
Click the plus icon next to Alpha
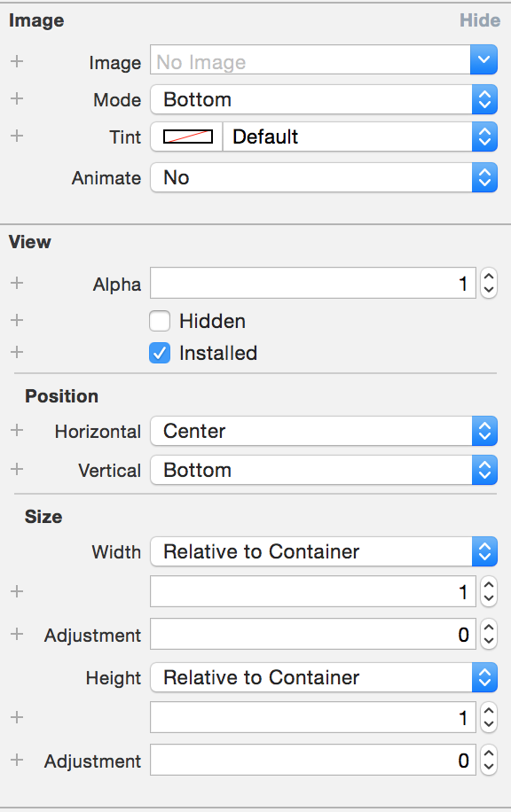(x=17, y=283)
